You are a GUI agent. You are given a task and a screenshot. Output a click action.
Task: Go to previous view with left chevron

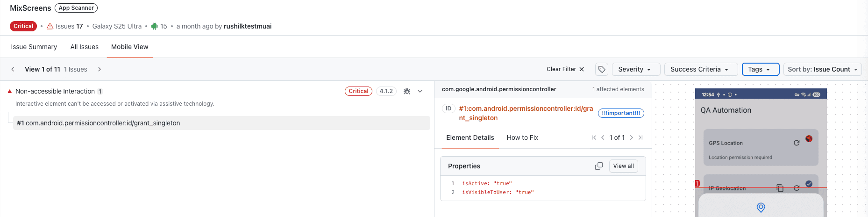point(13,69)
